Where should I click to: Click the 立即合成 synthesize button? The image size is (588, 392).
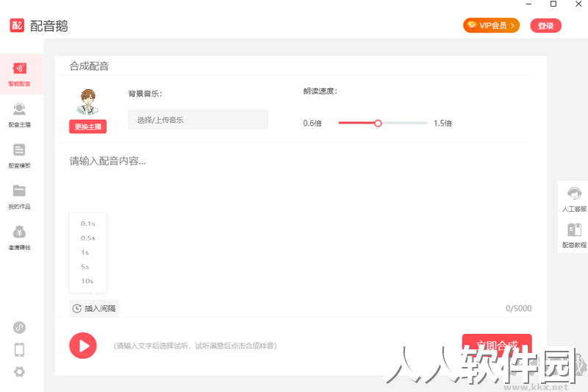tap(497, 344)
